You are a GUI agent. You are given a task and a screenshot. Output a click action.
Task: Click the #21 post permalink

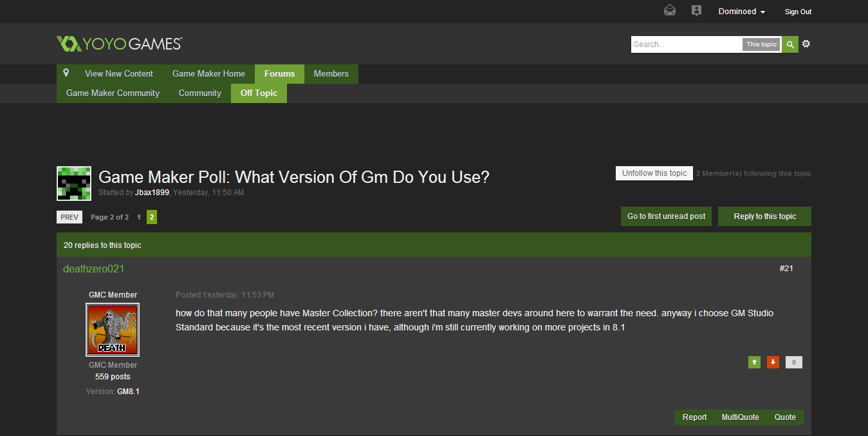786,269
